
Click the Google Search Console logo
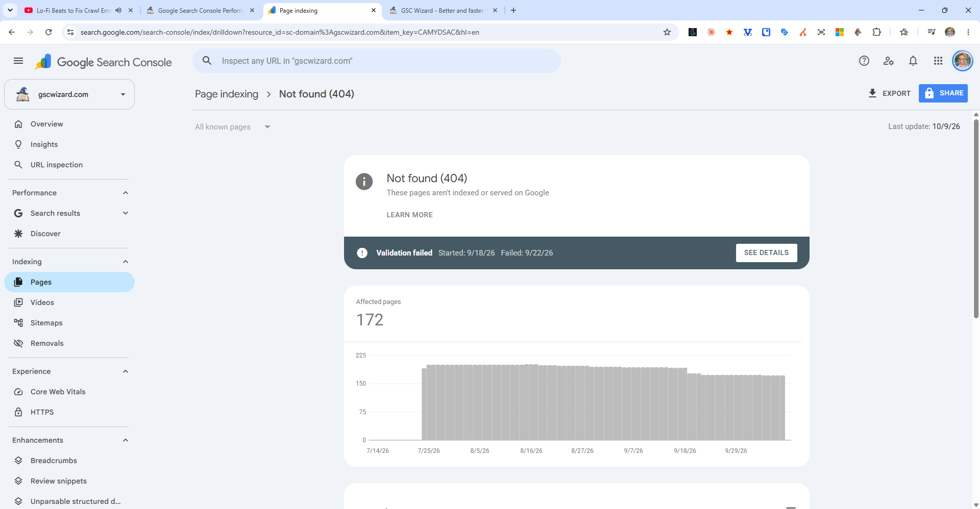pyautogui.click(x=104, y=62)
